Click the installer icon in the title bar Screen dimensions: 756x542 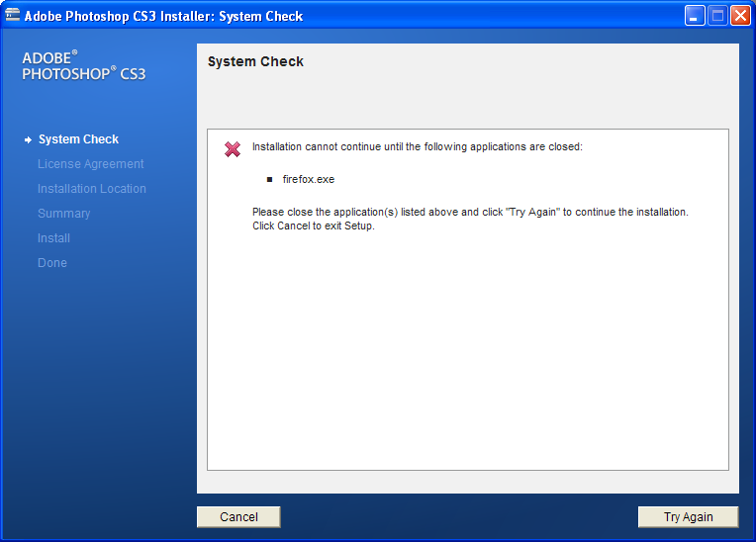(x=12, y=15)
